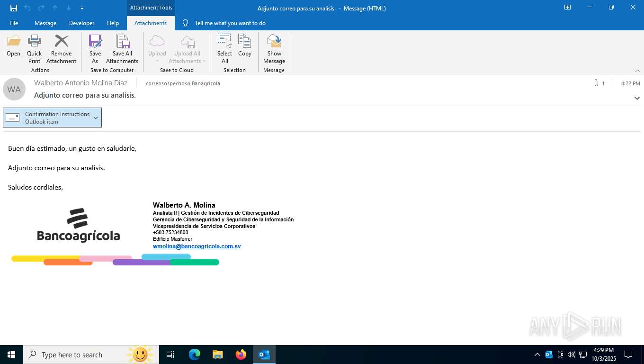This screenshot has width=644, height=364.
Task: Click the Ribbon Display Options icon
Action: tap(567, 8)
